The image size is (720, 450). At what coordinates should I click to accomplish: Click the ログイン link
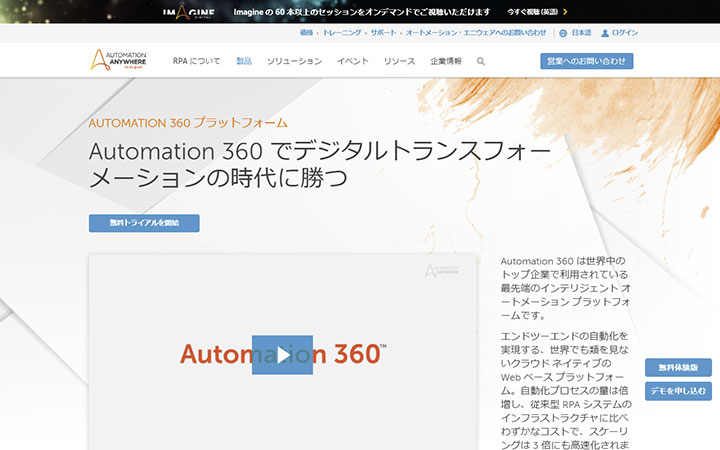coord(625,33)
